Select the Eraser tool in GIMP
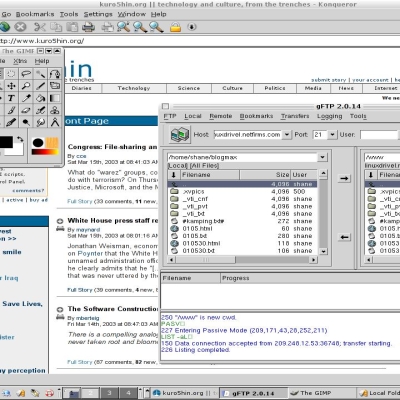 point(26,110)
